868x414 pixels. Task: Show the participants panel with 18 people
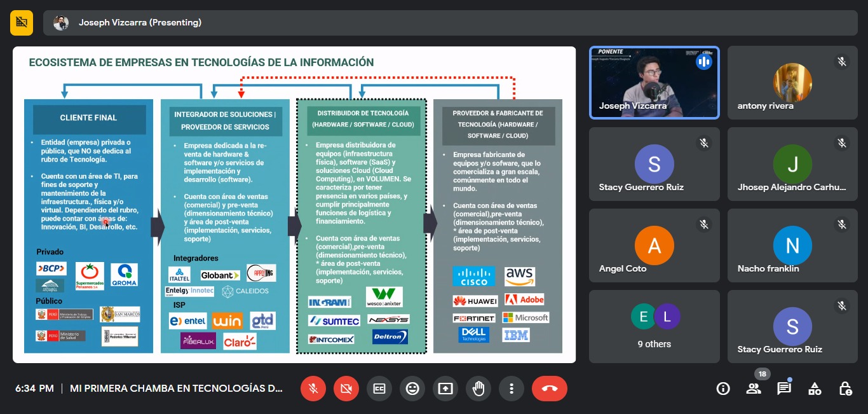click(x=754, y=389)
